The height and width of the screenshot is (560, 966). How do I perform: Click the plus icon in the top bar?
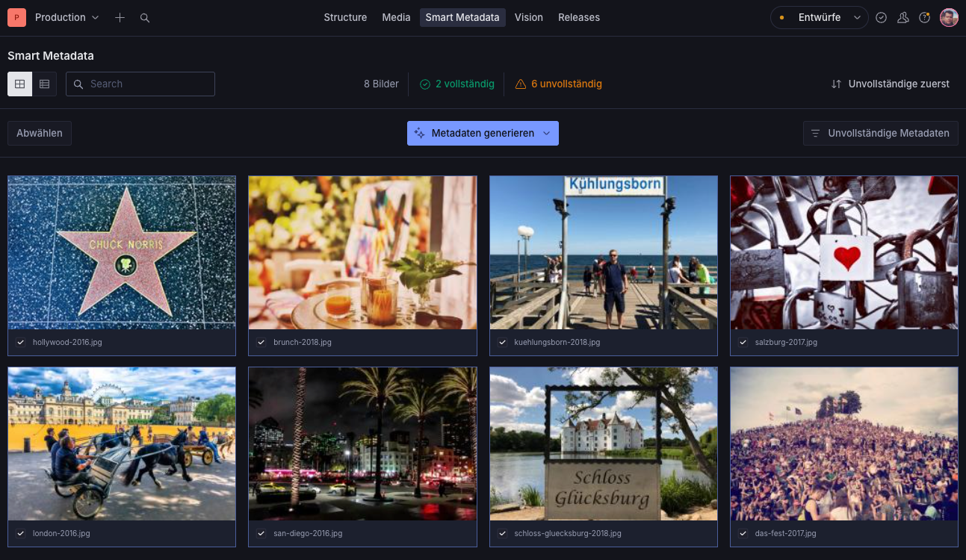point(120,17)
